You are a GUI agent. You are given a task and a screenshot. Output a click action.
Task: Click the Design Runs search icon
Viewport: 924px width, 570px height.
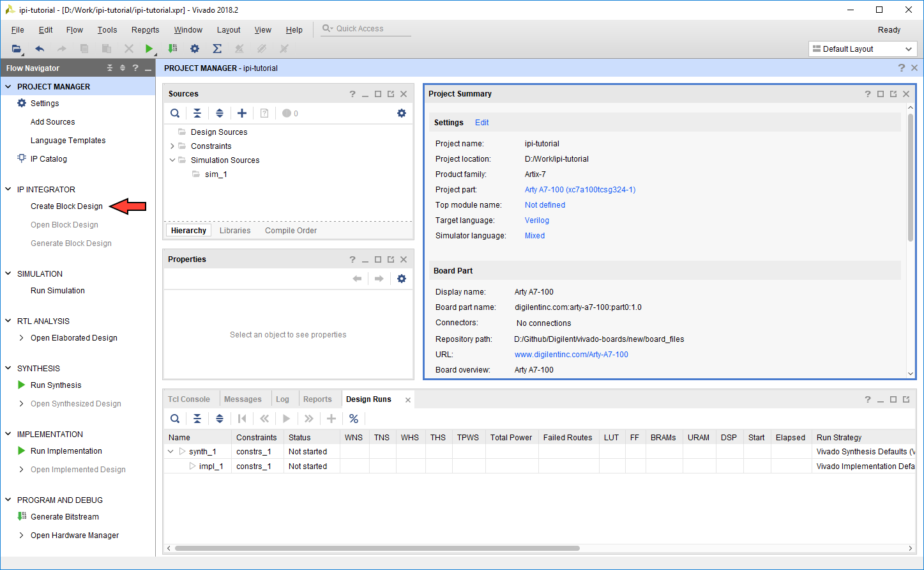175,419
